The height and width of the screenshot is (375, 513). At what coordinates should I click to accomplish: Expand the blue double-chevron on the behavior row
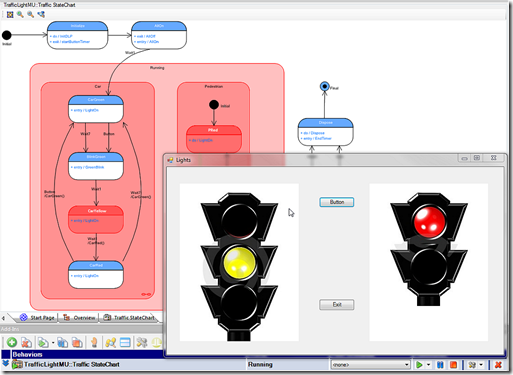(5, 363)
